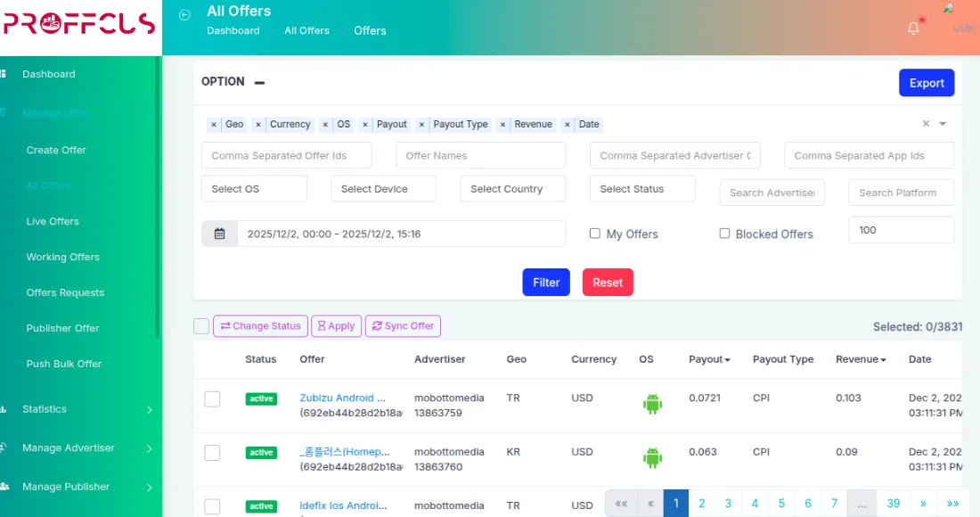Image resolution: width=980 pixels, height=517 pixels.
Task: Open Live Offers in the sidebar
Action: point(53,221)
